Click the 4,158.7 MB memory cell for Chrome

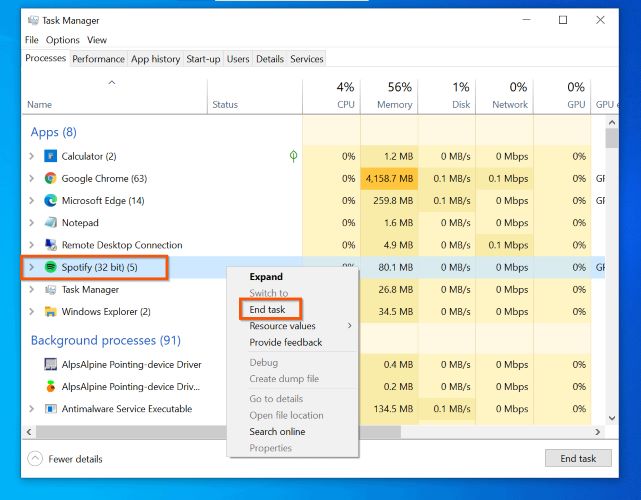pos(389,179)
